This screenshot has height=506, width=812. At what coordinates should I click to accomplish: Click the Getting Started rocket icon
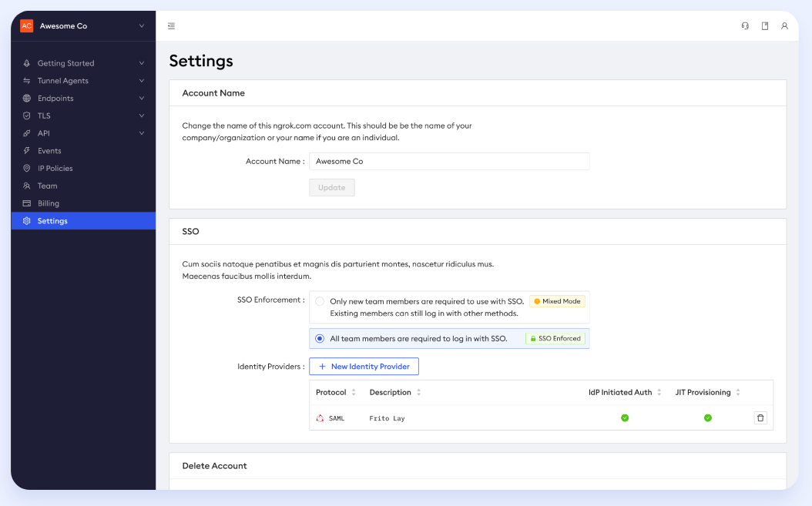(x=27, y=63)
